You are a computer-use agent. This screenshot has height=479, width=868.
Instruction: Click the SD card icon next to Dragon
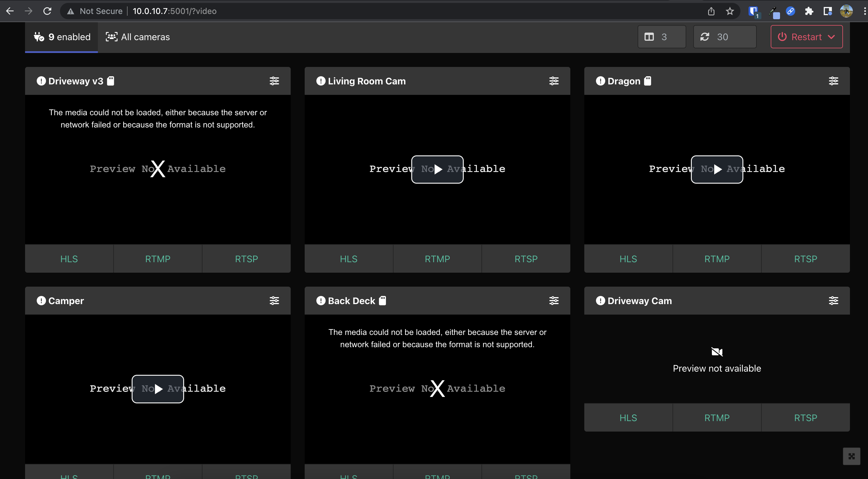point(648,81)
